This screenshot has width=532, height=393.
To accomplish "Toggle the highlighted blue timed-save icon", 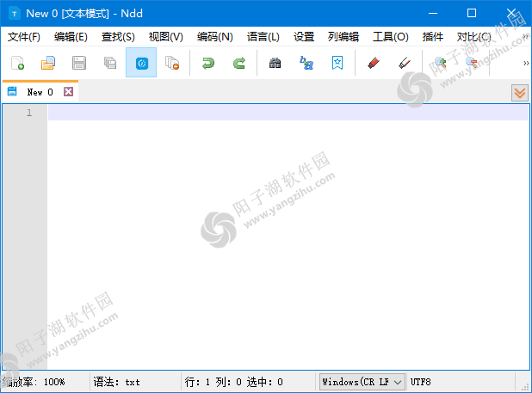I will [x=141, y=62].
